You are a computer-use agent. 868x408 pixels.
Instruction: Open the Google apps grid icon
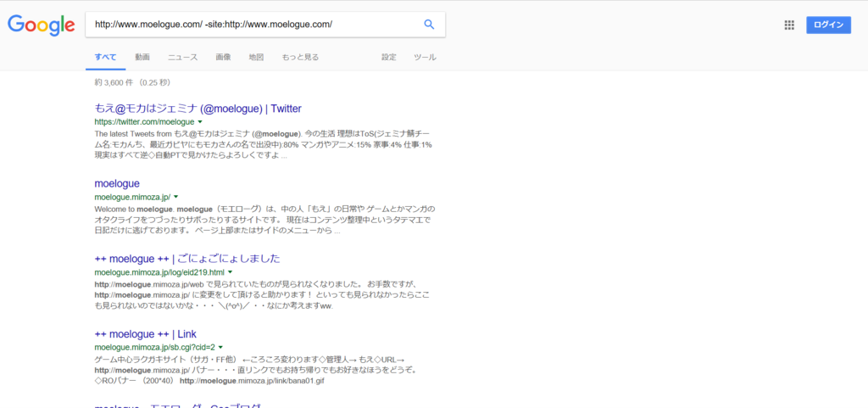point(789,25)
